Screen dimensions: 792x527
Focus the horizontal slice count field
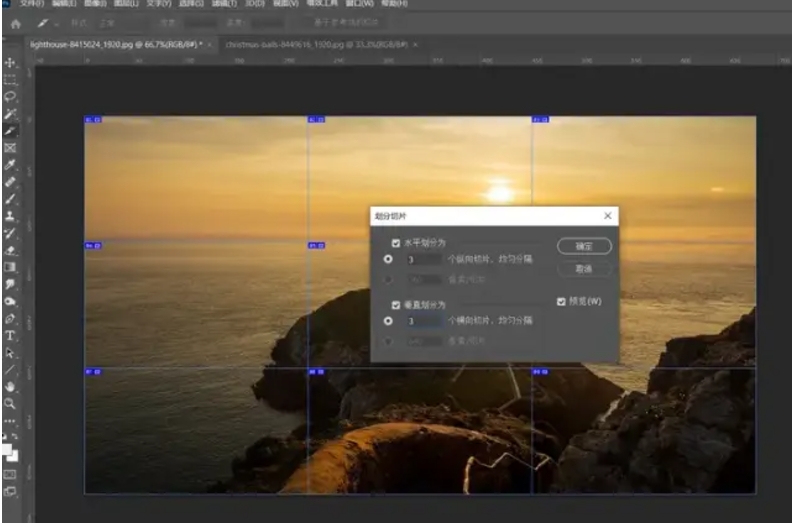(x=424, y=259)
